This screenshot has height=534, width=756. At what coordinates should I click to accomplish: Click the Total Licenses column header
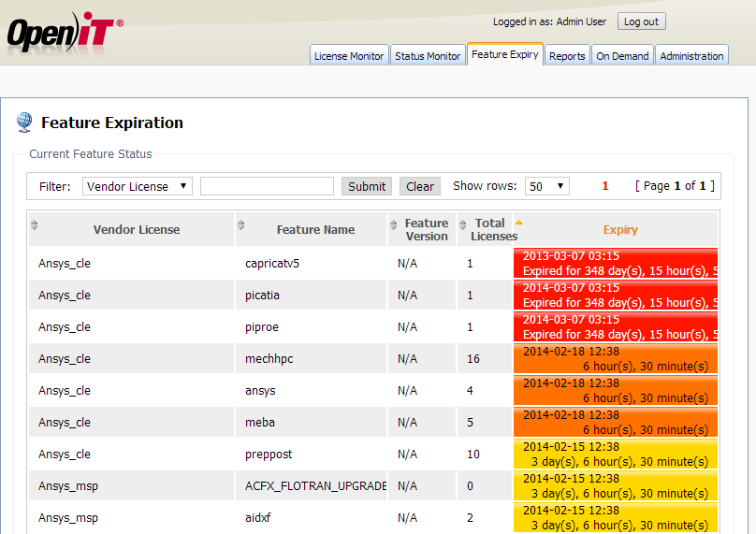[484, 229]
